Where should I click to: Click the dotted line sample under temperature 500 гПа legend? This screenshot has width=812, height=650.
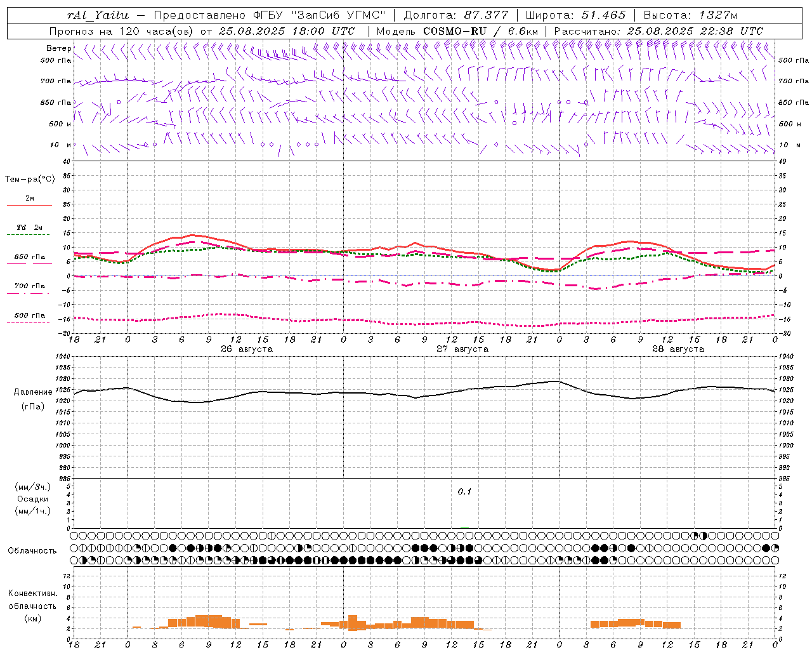[29, 322]
